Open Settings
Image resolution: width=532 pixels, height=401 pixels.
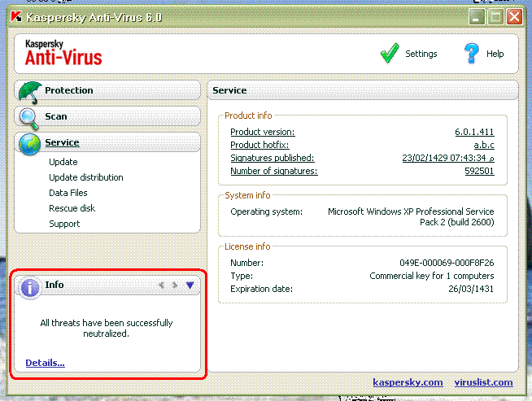coord(421,54)
